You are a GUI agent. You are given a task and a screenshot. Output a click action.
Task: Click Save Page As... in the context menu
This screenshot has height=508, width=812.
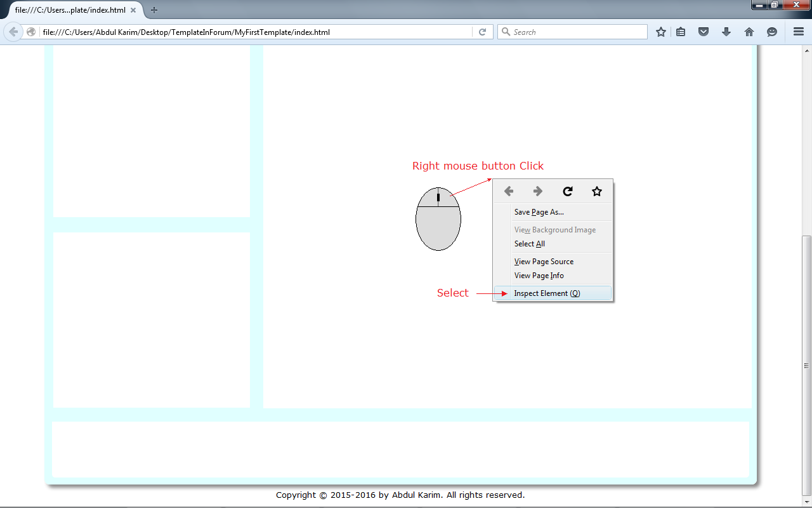pos(539,212)
